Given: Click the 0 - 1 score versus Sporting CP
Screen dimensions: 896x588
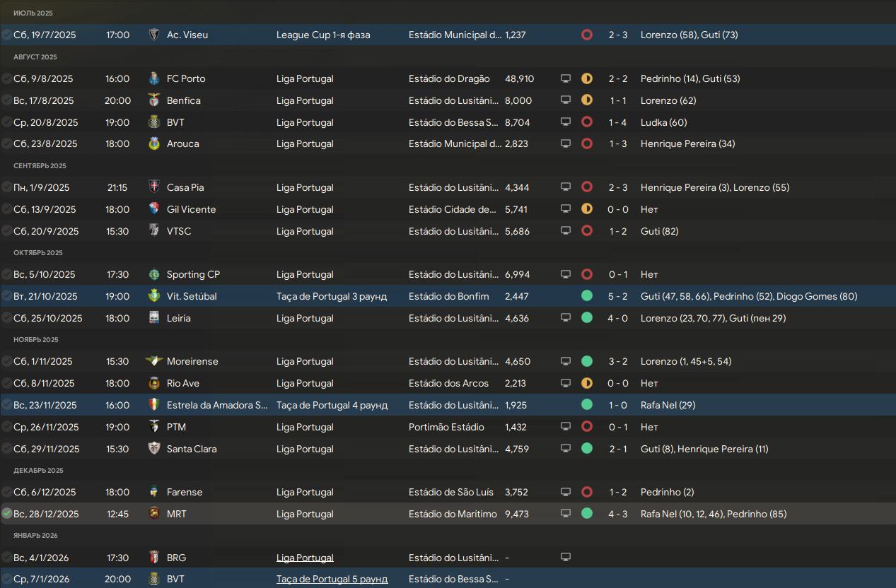Looking at the screenshot, I should click(618, 274).
